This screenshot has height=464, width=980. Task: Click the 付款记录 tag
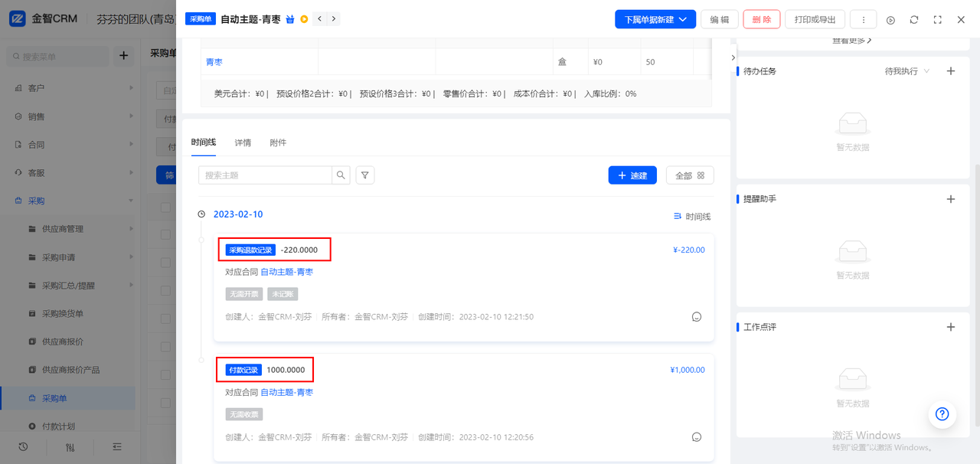click(x=243, y=370)
